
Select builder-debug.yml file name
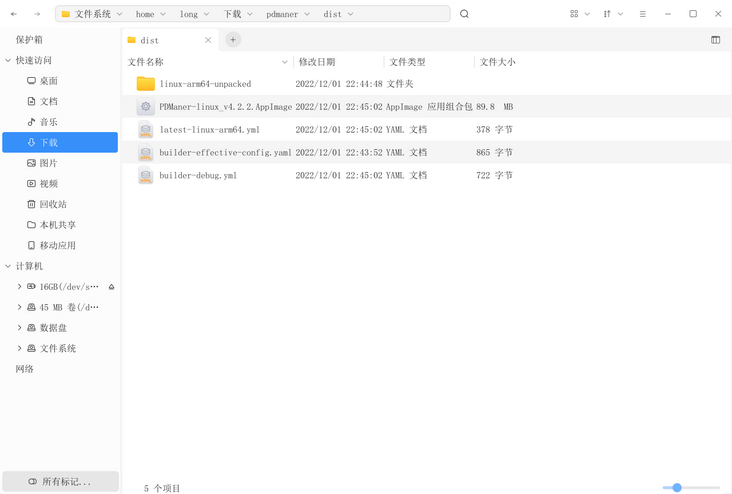pos(198,176)
